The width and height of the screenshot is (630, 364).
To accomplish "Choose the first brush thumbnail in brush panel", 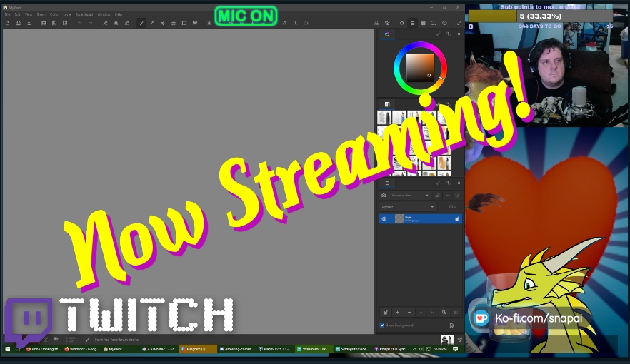I will [x=384, y=118].
